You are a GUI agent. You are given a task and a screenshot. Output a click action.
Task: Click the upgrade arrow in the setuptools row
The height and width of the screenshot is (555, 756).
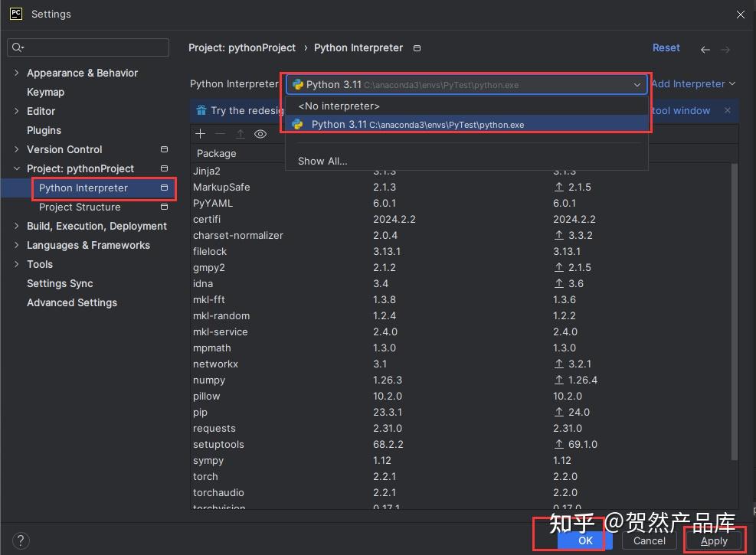tap(559, 444)
